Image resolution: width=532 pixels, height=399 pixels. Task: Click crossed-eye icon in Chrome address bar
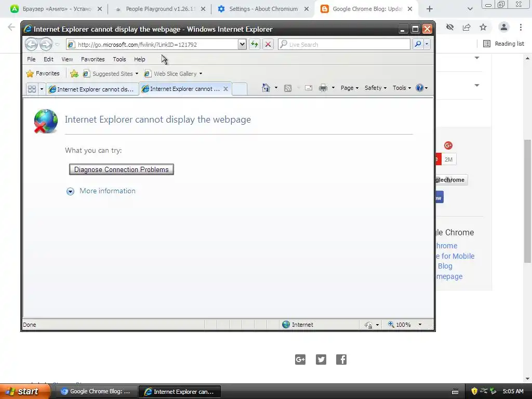[x=450, y=27]
